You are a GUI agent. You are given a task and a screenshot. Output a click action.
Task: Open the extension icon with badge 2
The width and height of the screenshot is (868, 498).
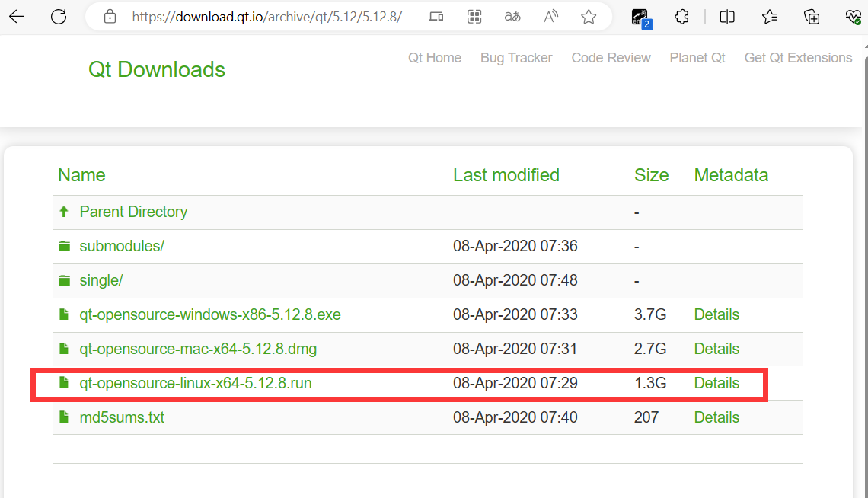(641, 18)
